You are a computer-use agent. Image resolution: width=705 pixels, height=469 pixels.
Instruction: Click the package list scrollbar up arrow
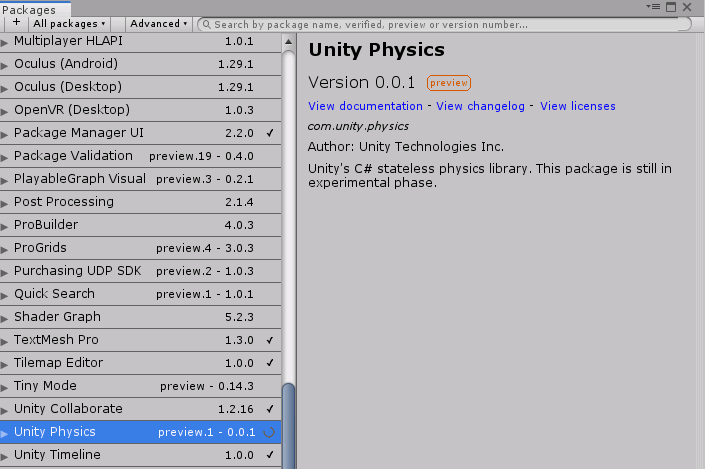(x=289, y=42)
